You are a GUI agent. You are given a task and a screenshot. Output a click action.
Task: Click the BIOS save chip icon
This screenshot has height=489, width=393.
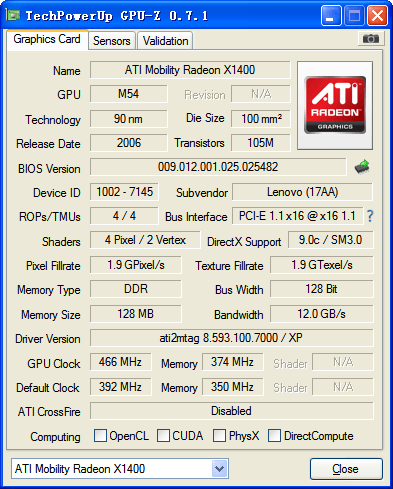pyautogui.click(x=362, y=166)
